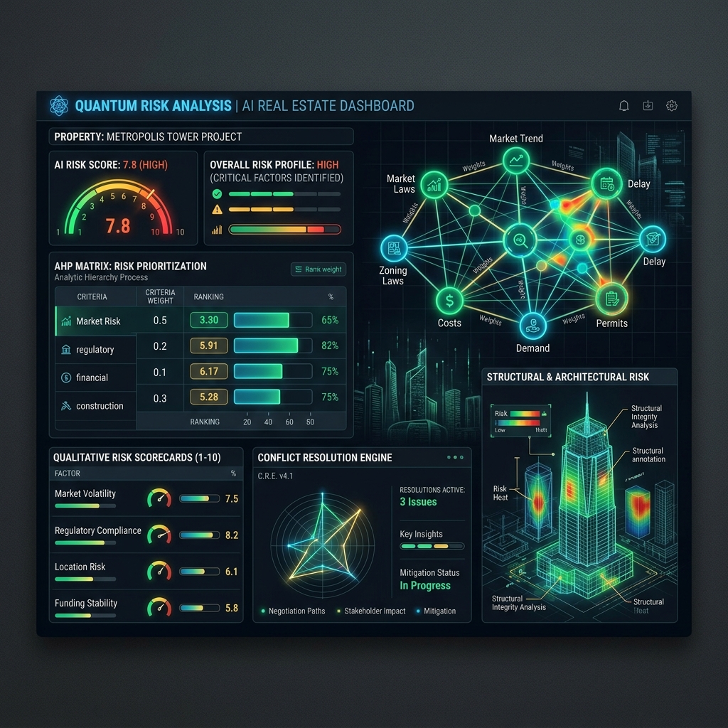The width and height of the screenshot is (728, 728).
Task: Click the Funding Stability gauge icon
Action: (159, 607)
